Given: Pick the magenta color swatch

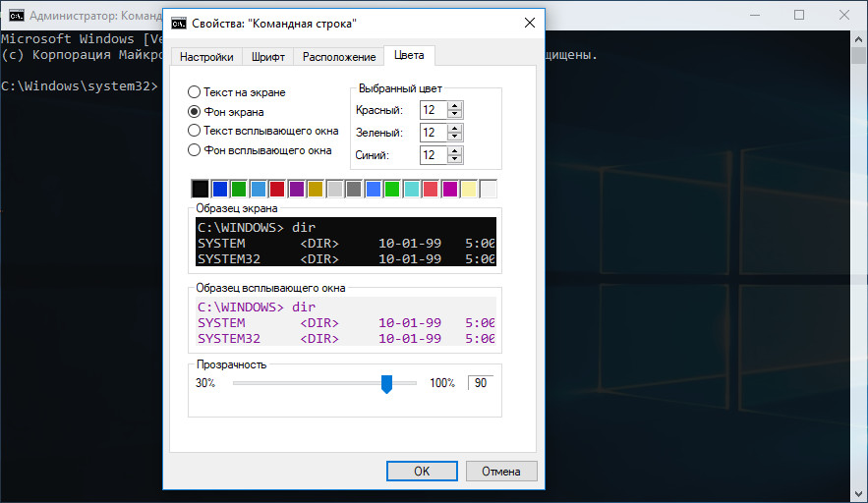Looking at the screenshot, I should pos(450,189).
